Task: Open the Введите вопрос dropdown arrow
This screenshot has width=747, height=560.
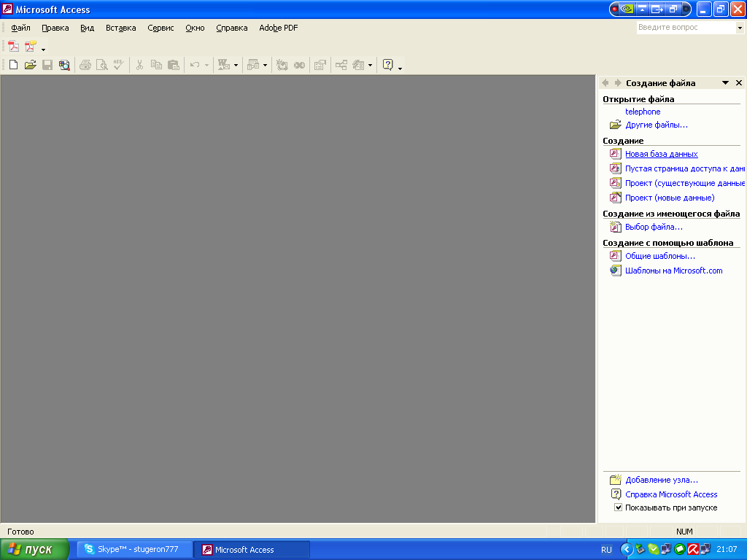Action: pyautogui.click(x=740, y=28)
